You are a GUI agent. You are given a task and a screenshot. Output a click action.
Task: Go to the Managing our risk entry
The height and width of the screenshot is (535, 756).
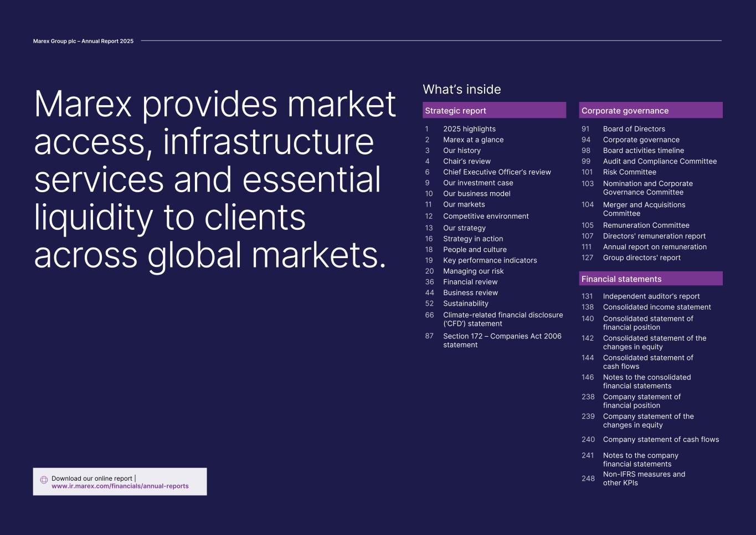[x=473, y=271]
